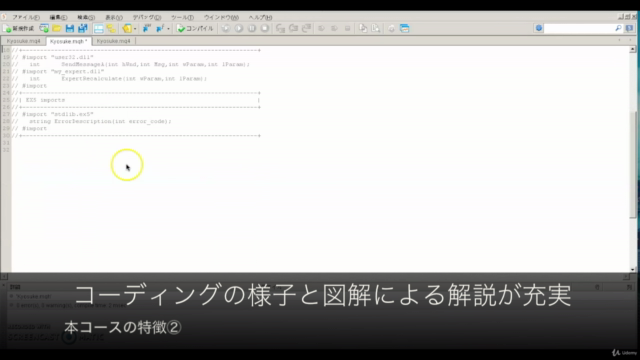Screen dimensions: 640x360
Task: Click the 'EX5 imports' comment line
Action: tap(45, 100)
